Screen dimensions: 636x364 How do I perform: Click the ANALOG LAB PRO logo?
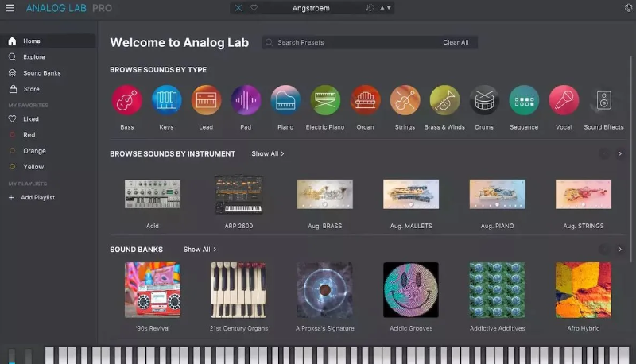[x=69, y=8]
